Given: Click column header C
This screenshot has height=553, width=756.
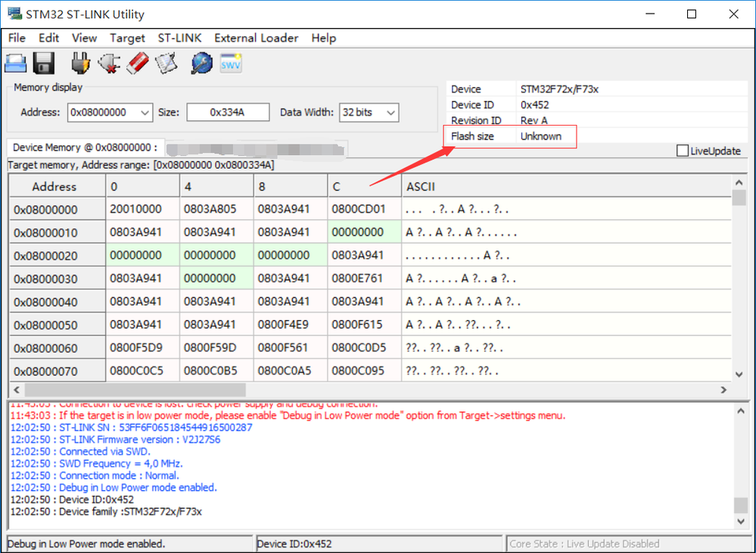Looking at the screenshot, I should pyautogui.click(x=365, y=186).
